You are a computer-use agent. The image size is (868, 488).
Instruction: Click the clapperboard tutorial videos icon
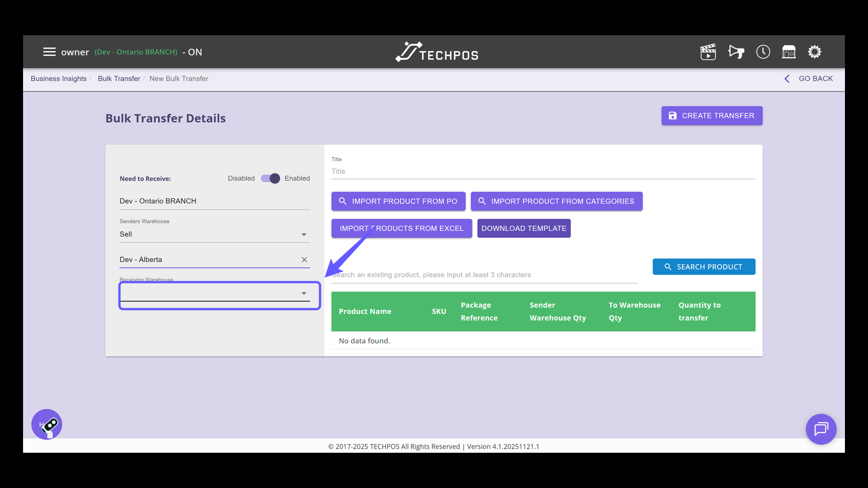[708, 52]
